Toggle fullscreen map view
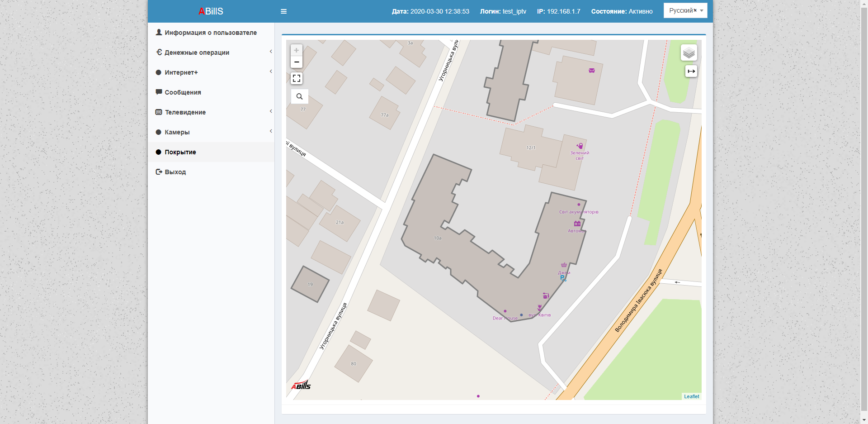868x424 pixels. click(x=297, y=78)
